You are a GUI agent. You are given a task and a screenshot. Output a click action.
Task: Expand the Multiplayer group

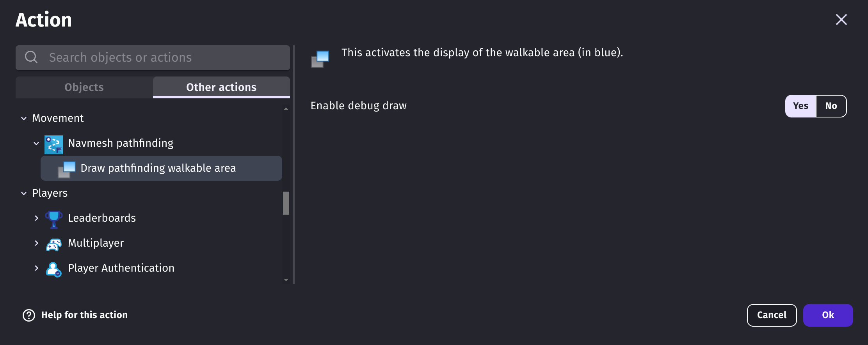(36, 243)
